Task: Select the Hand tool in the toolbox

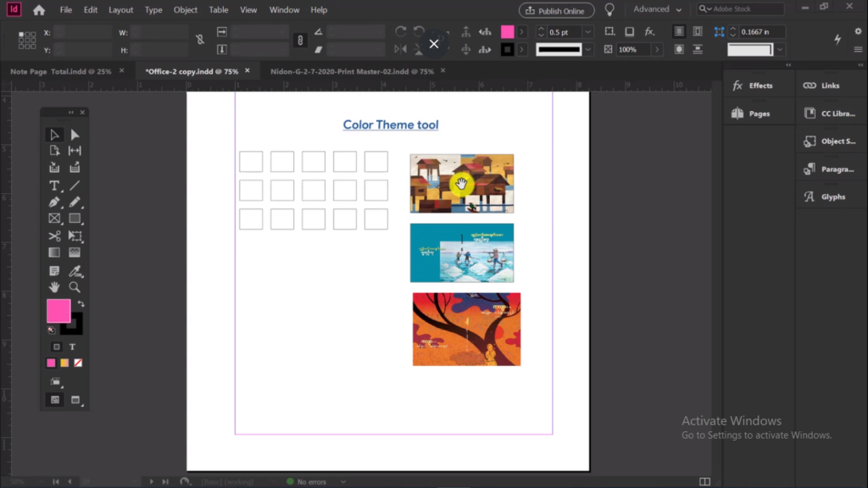Action: (x=54, y=287)
